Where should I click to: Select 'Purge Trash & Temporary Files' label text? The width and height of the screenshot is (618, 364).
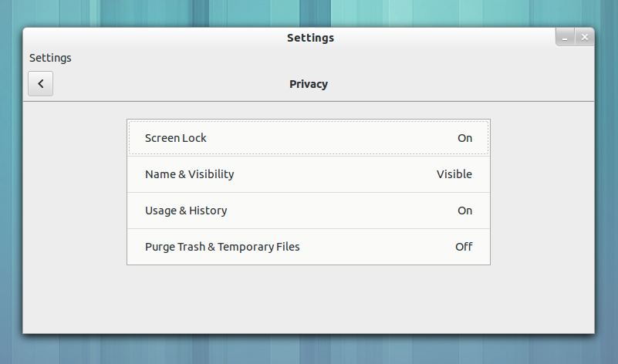coord(222,247)
